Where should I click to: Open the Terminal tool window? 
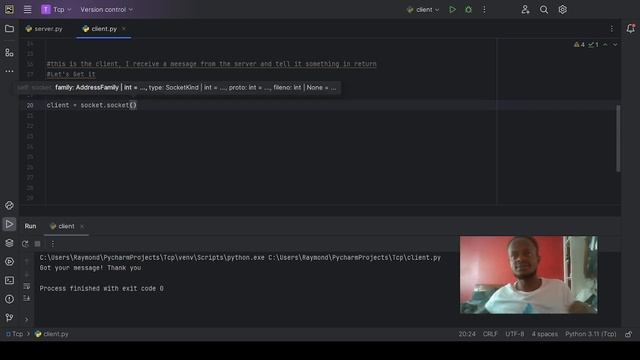9,280
